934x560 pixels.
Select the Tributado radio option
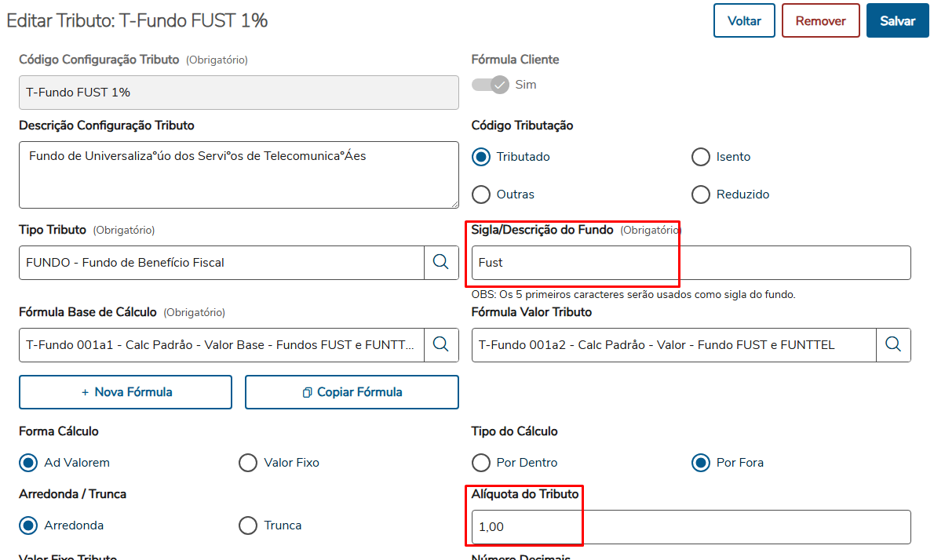point(481,157)
